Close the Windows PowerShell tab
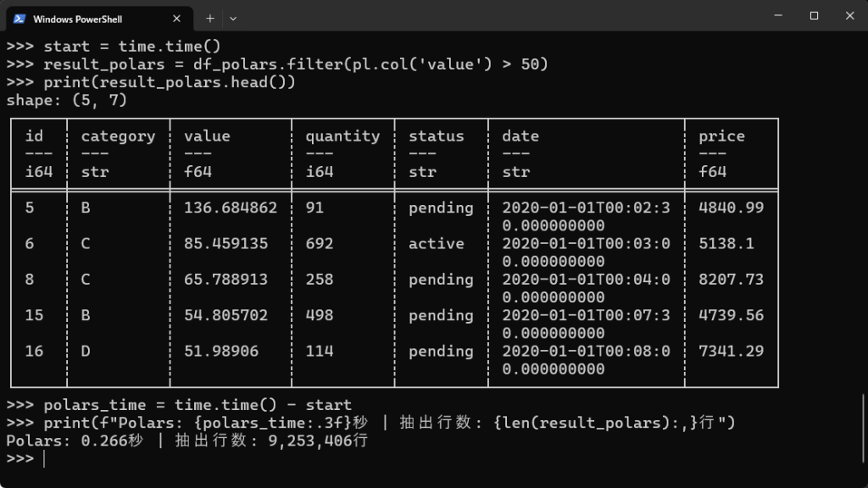The width and height of the screenshot is (868, 488). [x=177, y=18]
